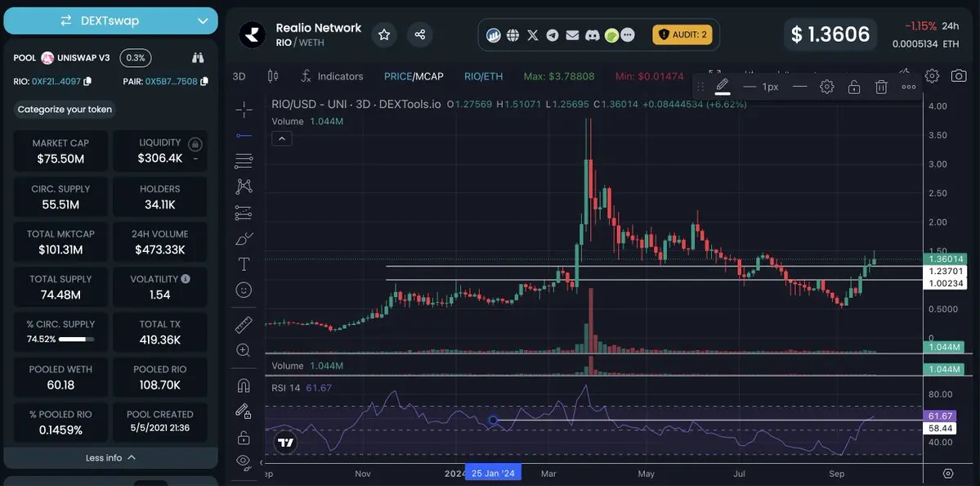Lock the selected drawing
Viewport: 980px width, 486px height.
(854, 87)
